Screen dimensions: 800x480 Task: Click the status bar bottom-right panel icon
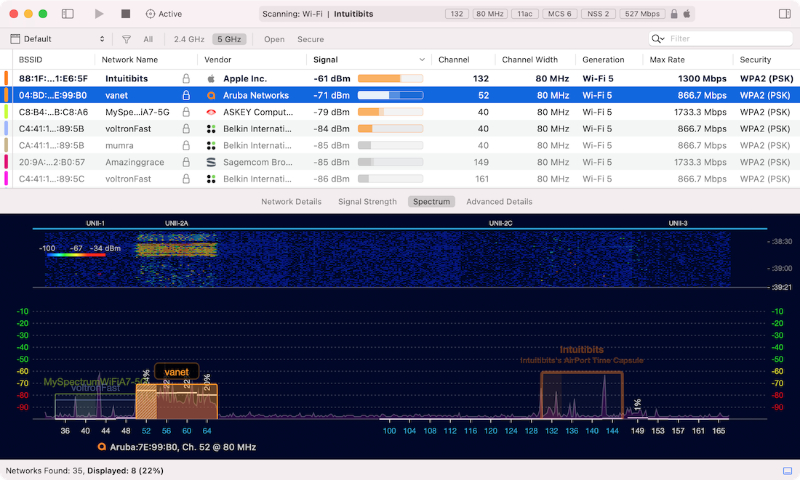click(787, 470)
